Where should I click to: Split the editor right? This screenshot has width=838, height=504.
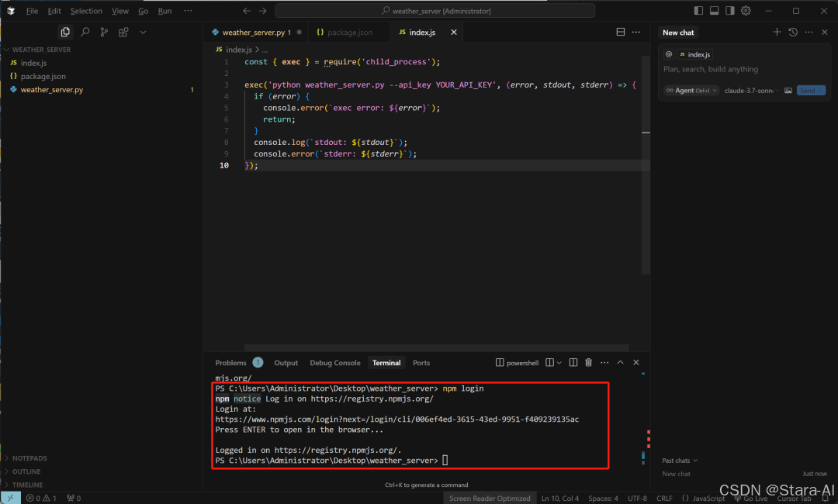click(620, 32)
